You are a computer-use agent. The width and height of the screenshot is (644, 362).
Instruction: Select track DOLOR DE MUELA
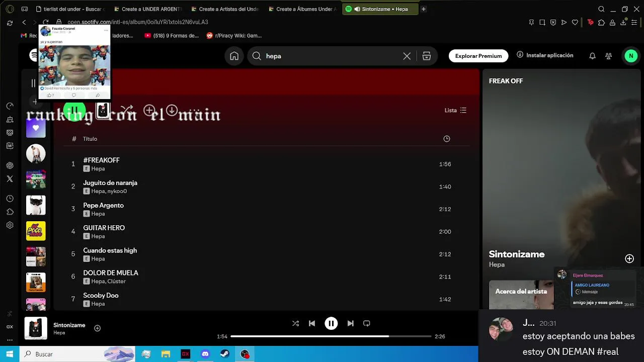coord(267,277)
